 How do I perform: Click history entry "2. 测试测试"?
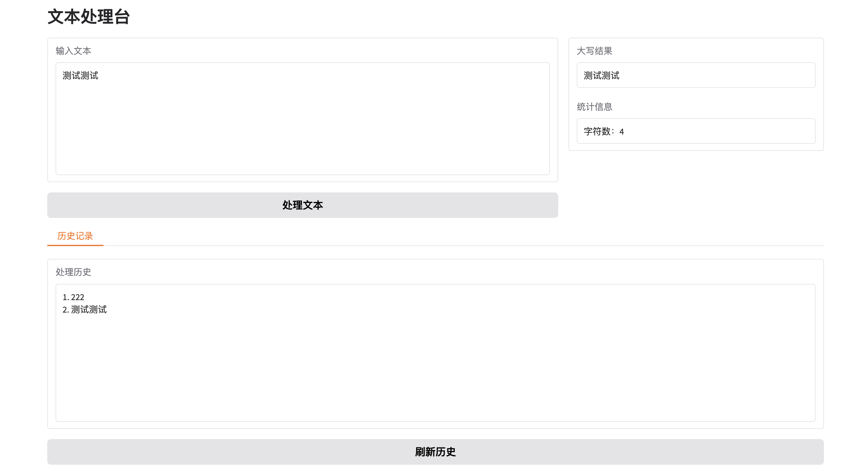tap(85, 309)
